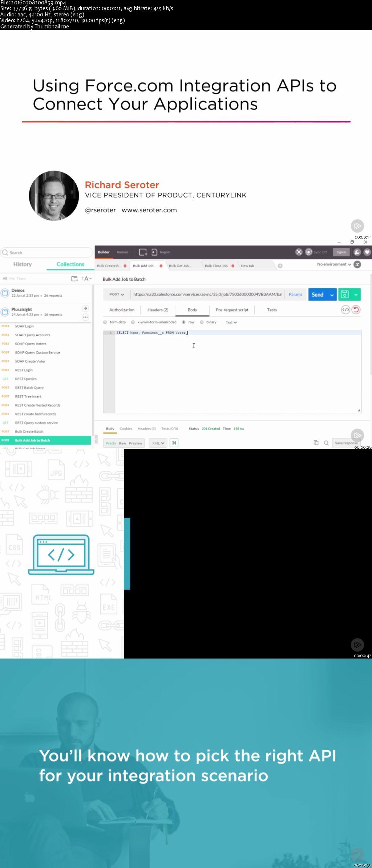Click the Sync Off status icon

tap(309, 252)
